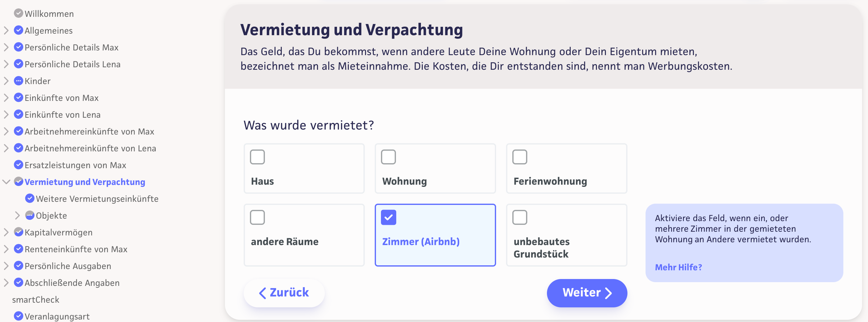This screenshot has height=322, width=868.
Task: Click the checkmark icon next to Veranlagungsart
Action: click(x=18, y=316)
